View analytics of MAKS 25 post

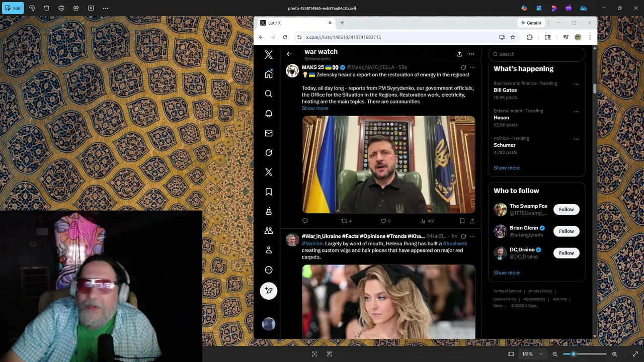(427, 221)
